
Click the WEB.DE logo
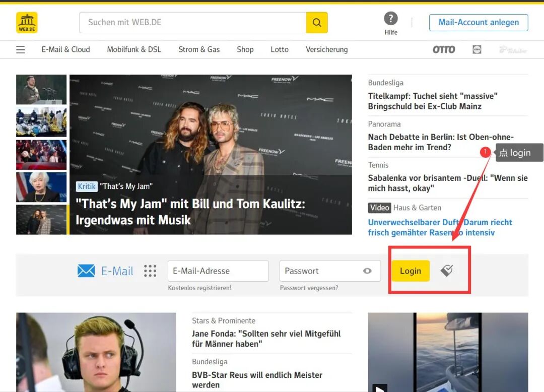pos(27,23)
